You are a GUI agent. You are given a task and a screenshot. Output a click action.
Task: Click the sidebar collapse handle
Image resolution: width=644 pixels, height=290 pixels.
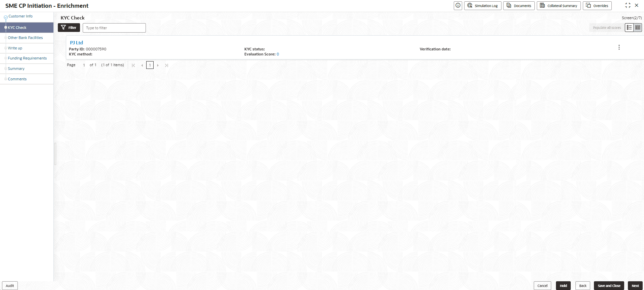(55, 154)
